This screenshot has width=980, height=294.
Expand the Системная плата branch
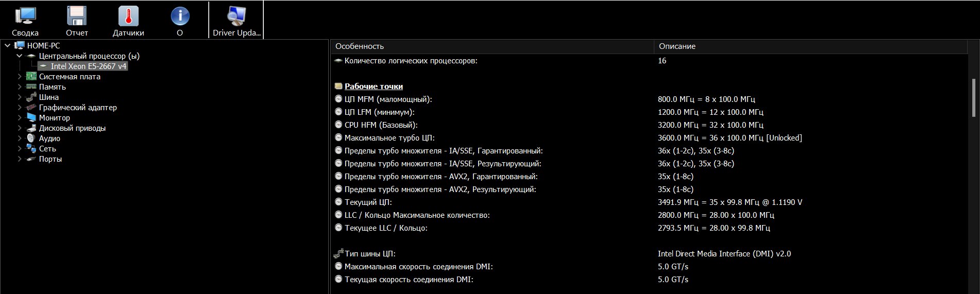tap(20, 77)
